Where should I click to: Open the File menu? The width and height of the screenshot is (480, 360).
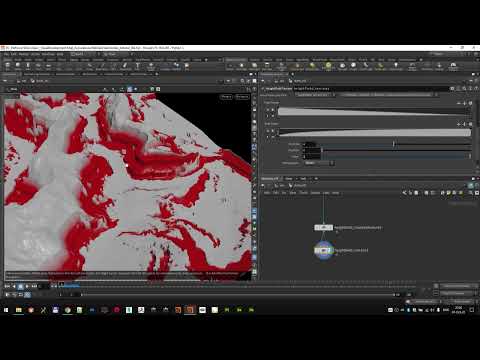[7, 54]
